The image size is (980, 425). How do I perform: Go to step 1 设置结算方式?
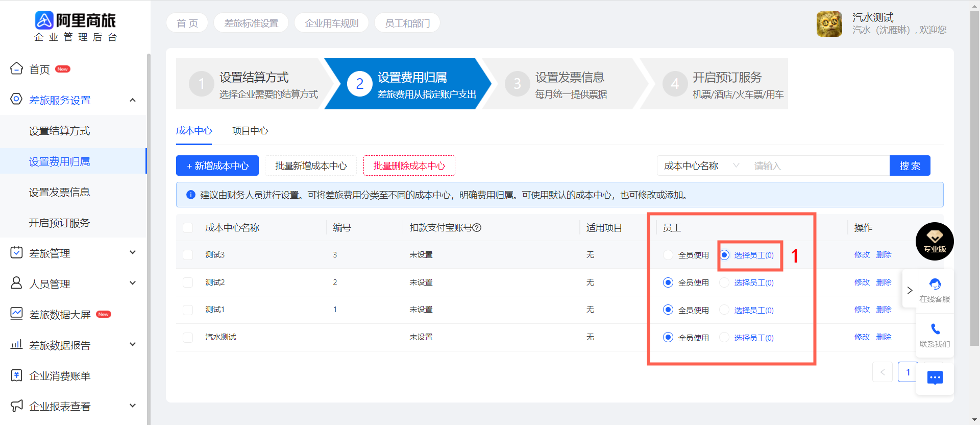(254, 84)
